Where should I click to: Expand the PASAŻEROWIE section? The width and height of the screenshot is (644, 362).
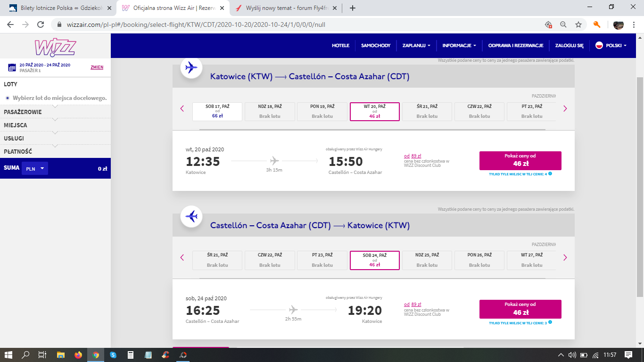click(55, 112)
